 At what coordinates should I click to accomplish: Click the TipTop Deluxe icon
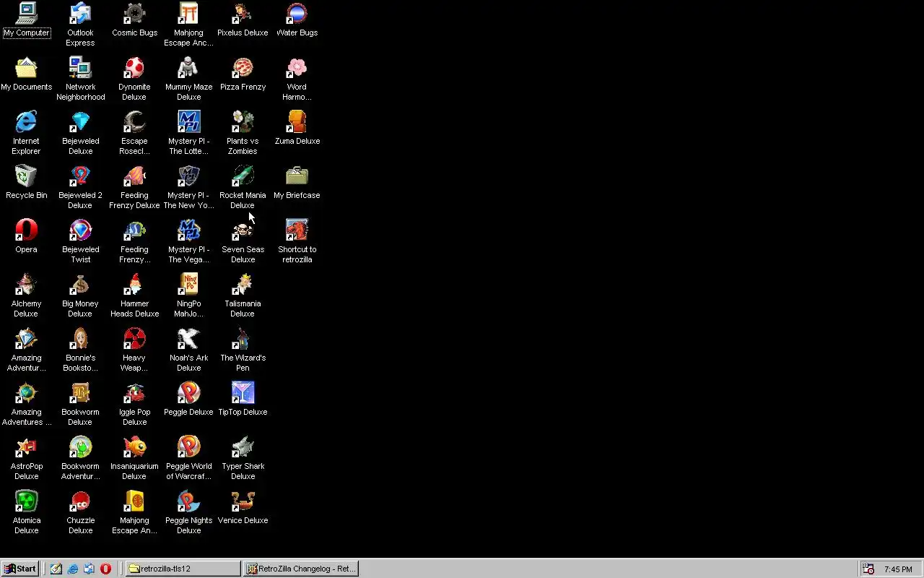coord(243,393)
